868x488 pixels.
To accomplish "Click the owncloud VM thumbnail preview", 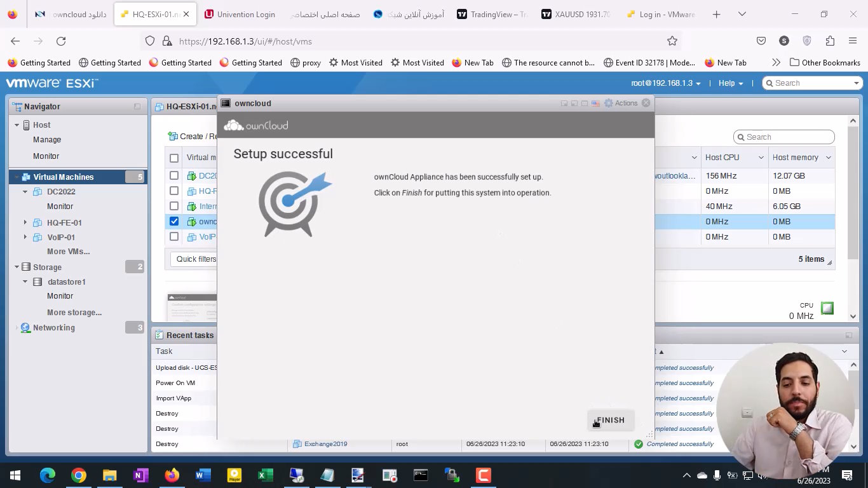I will (192, 308).
